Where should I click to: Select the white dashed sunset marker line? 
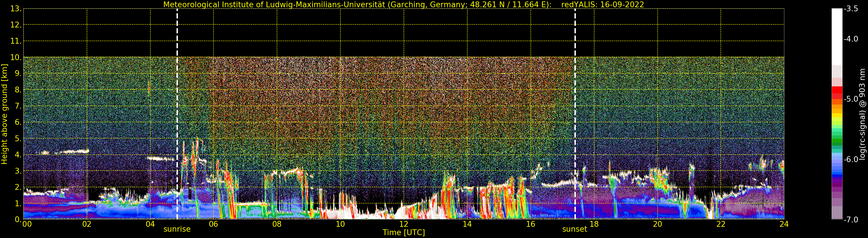pyautogui.click(x=575, y=114)
